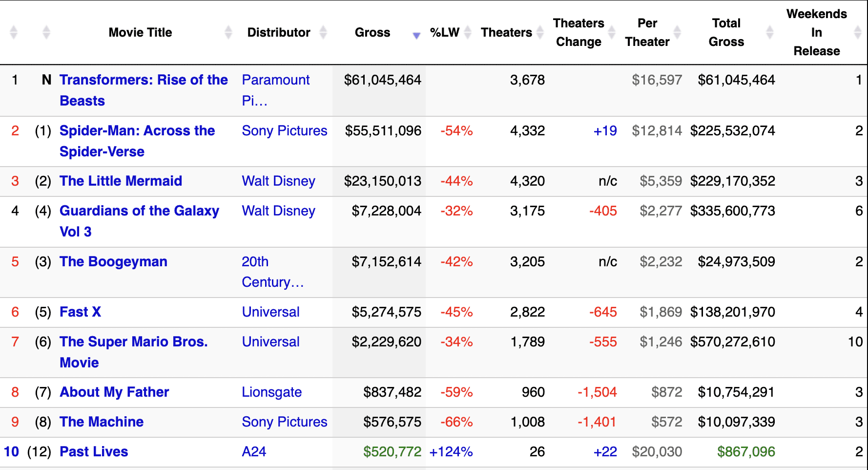Select Past Lives gross $520,772
Viewport: 868px width, 470px height.
392,452
